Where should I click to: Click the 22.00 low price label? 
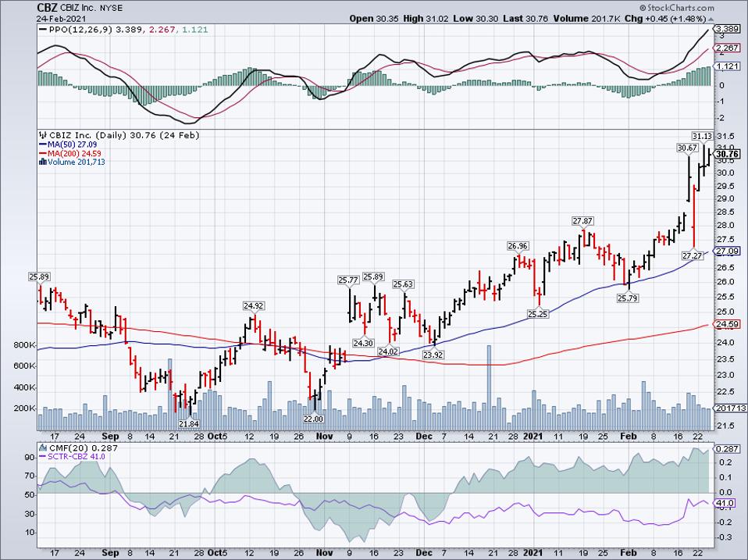pos(313,419)
